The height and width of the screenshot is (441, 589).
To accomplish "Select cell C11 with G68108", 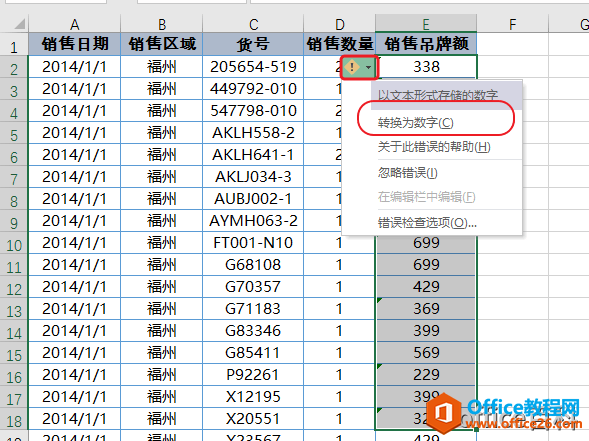I will [253, 265].
